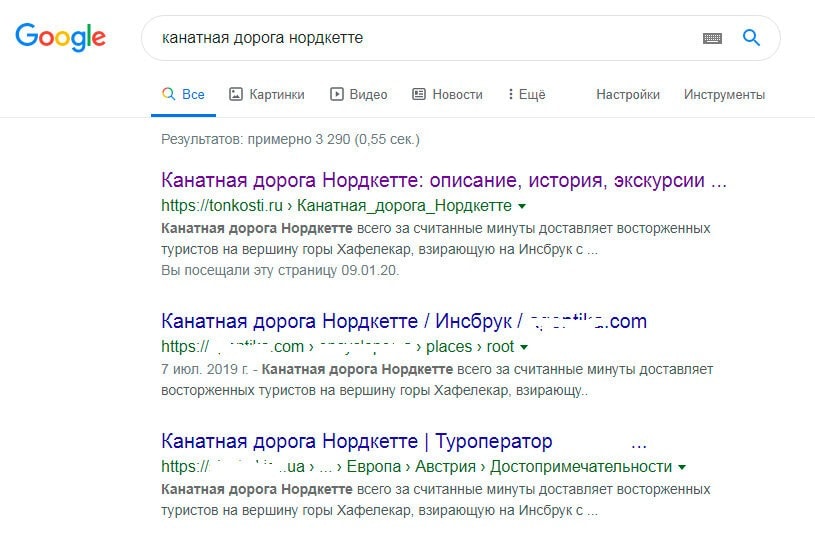Click the blue search magnifier button
Screen dimensions: 815x551
click(751, 38)
